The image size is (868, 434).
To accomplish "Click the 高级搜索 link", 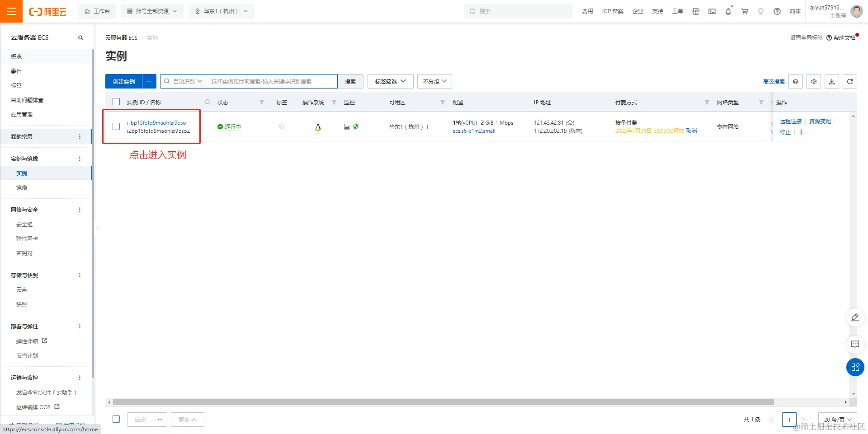I will [774, 81].
